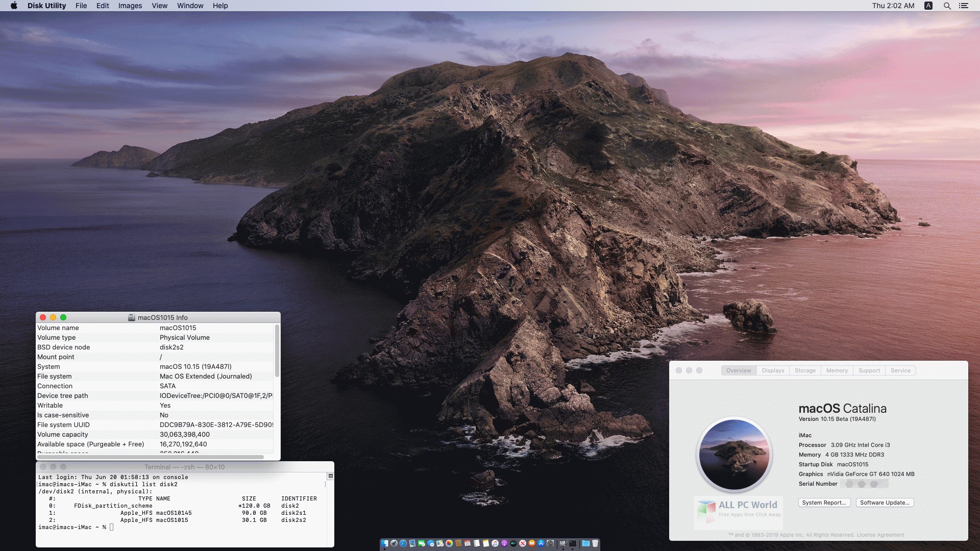
Task: Toggle Writable field value in volume info
Action: click(164, 405)
